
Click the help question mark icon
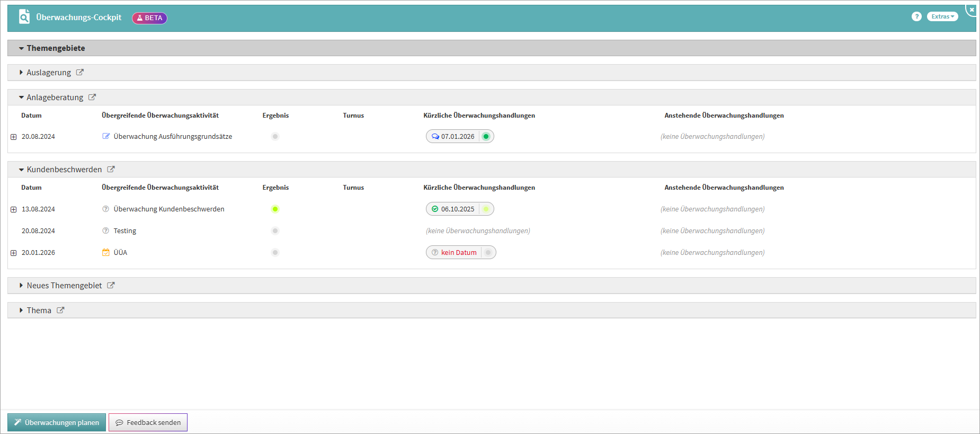tap(916, 16)
